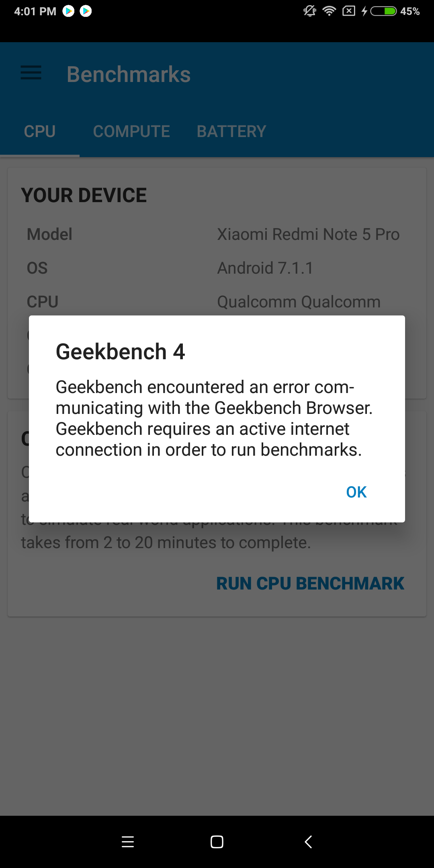Tap the Wi-Fi status icon
The height and width of the screenshot is (868, 434).
tap(329, 11)
